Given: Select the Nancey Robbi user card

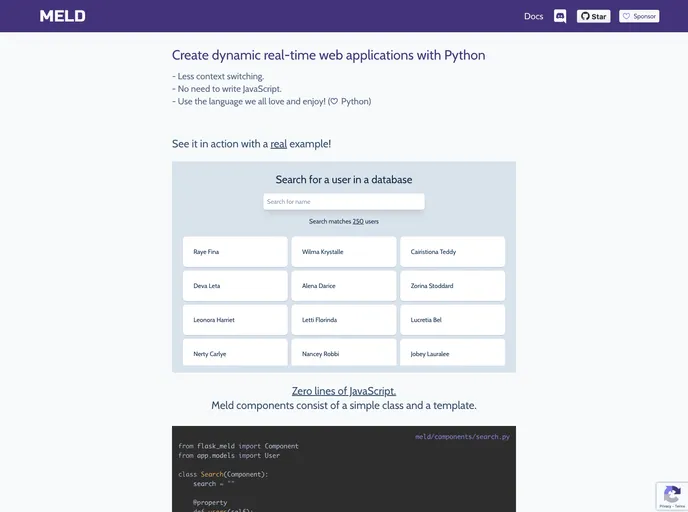Looking at the screenshot, I should pyautogui.click(x=344, y=353).
